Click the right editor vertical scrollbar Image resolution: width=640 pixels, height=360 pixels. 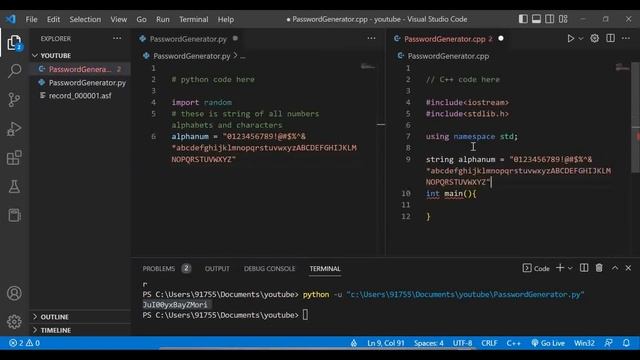(x=636, y=118)
